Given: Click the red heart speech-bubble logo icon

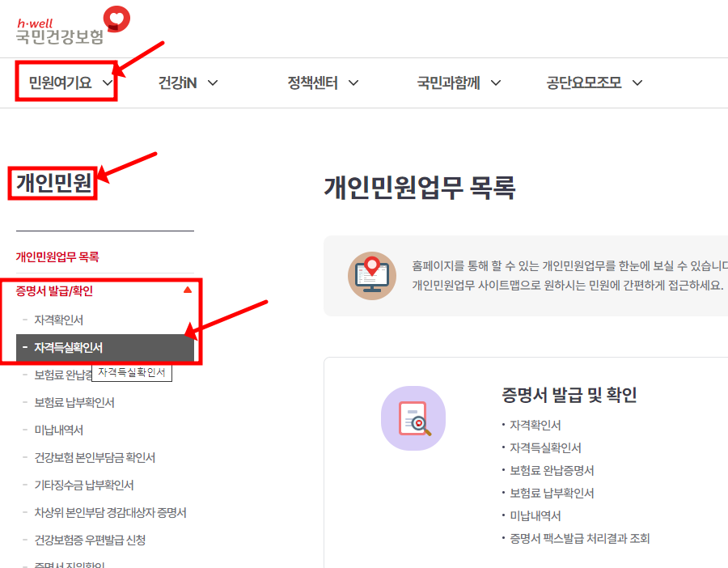Looking at the screenshot, I should click(116, 19).
